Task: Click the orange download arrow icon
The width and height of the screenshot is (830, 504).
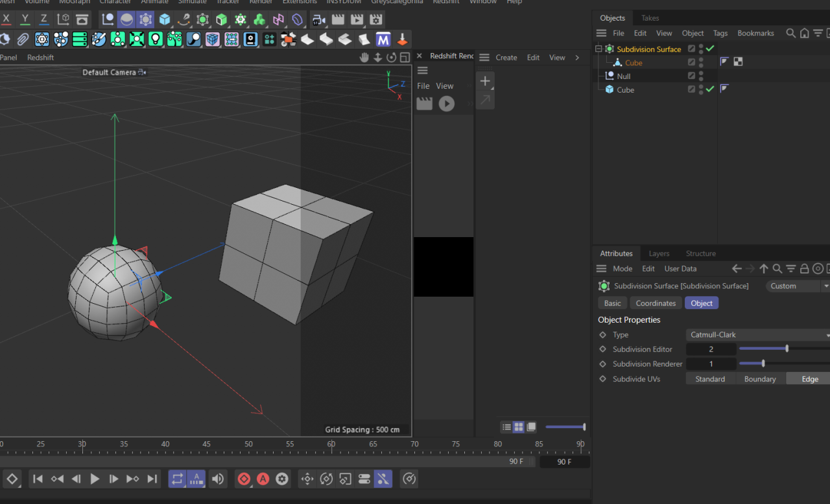Action: [x=402, y=40]
